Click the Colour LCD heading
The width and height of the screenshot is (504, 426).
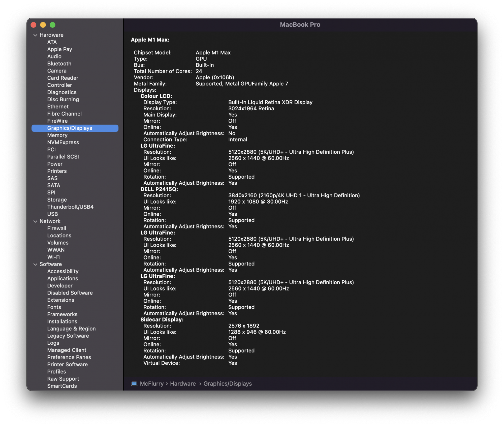(x=156, y=96)
